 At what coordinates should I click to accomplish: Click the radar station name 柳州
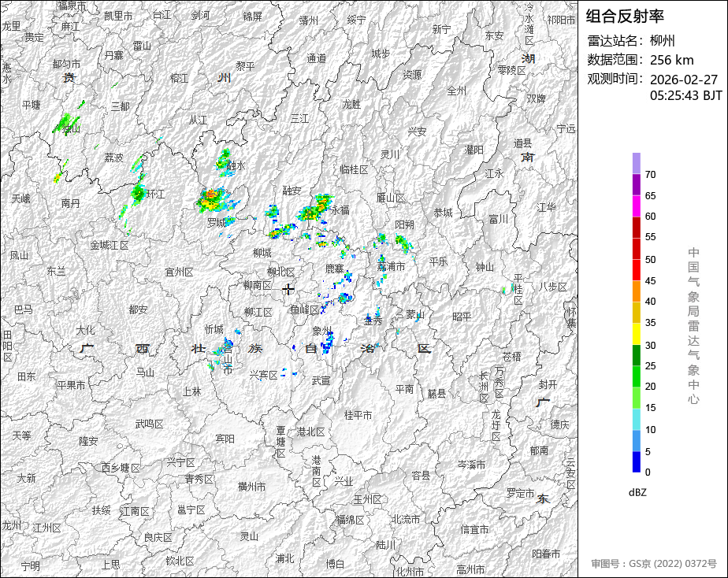[x=663, y=40]
